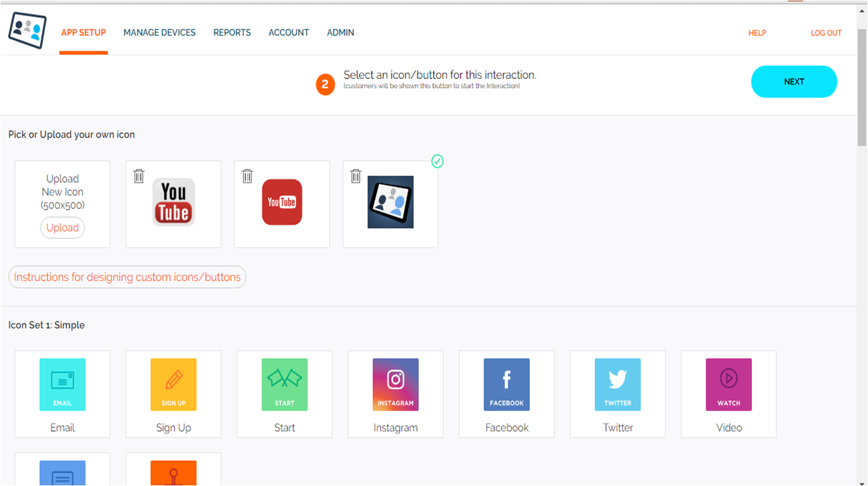This screenshot has width=868, height=486.
Task: Click the Next button
Action: 794,81
